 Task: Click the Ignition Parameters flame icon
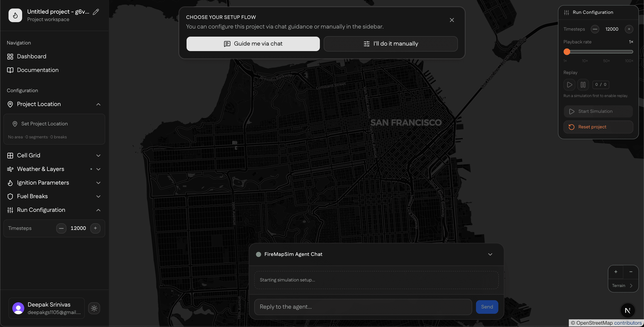pyautogui.click(x=10, y=183)
